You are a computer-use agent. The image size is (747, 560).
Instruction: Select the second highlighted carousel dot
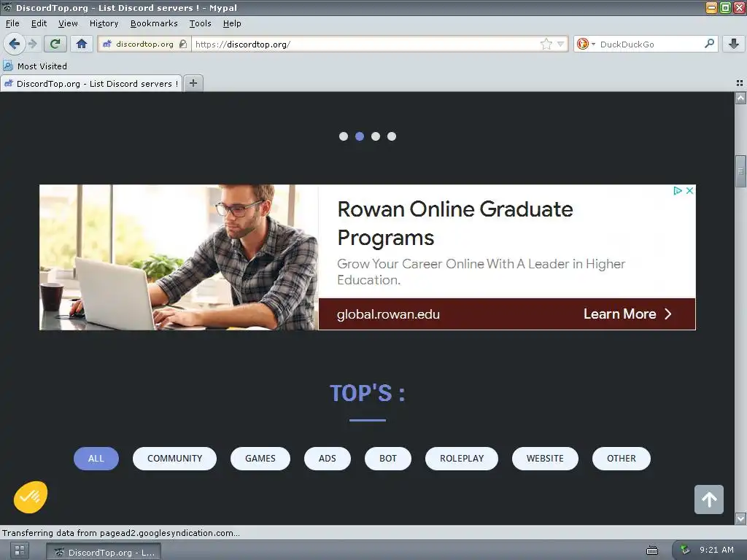(x=360, y=136)
